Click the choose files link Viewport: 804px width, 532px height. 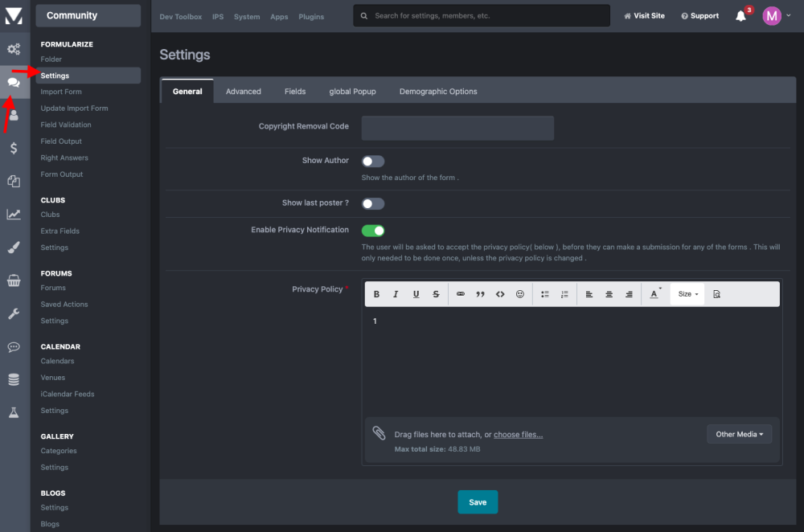click(518, 435)
